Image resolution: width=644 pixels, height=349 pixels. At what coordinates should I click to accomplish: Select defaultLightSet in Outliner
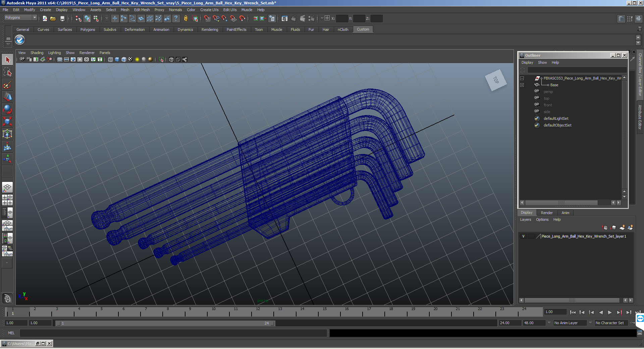(x=556, y=118)
